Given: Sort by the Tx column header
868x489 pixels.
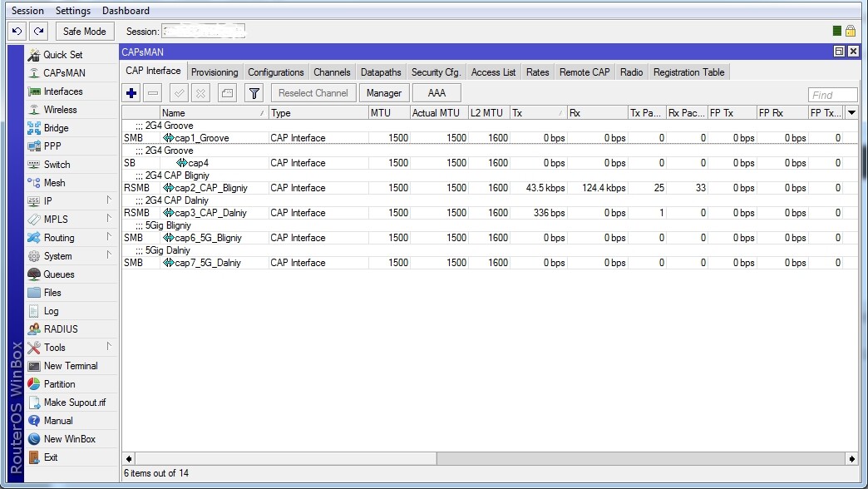Looking at the screenshot, I should pyautogui.click(x=538, y=112).
